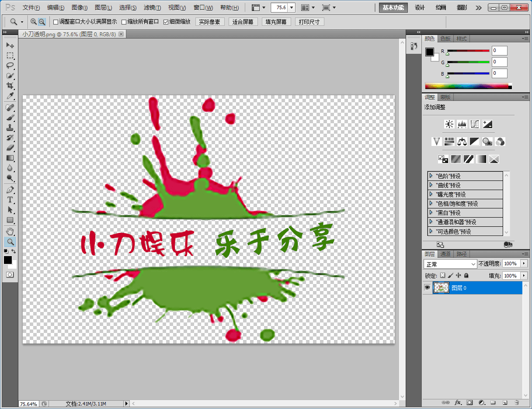Select the Pen tool
The width and height of the screenshot is (532, 409).
(10, 190)
